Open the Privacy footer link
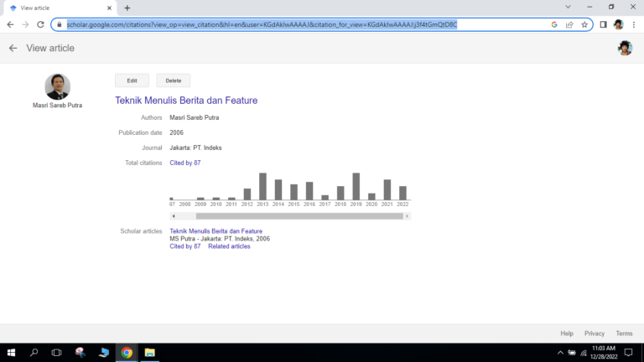Image resolution: width=644 pixels, height=362 pixels. tap(595, 334)
